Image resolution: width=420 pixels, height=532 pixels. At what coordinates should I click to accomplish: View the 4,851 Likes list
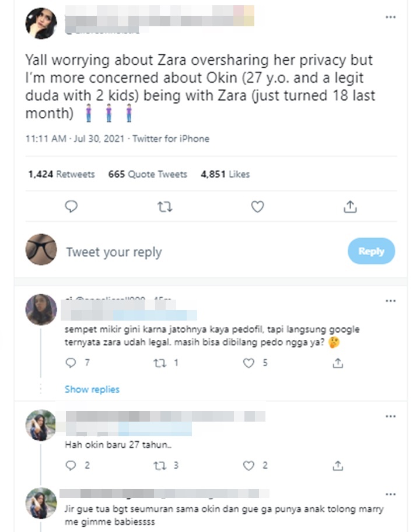[225, 174]
